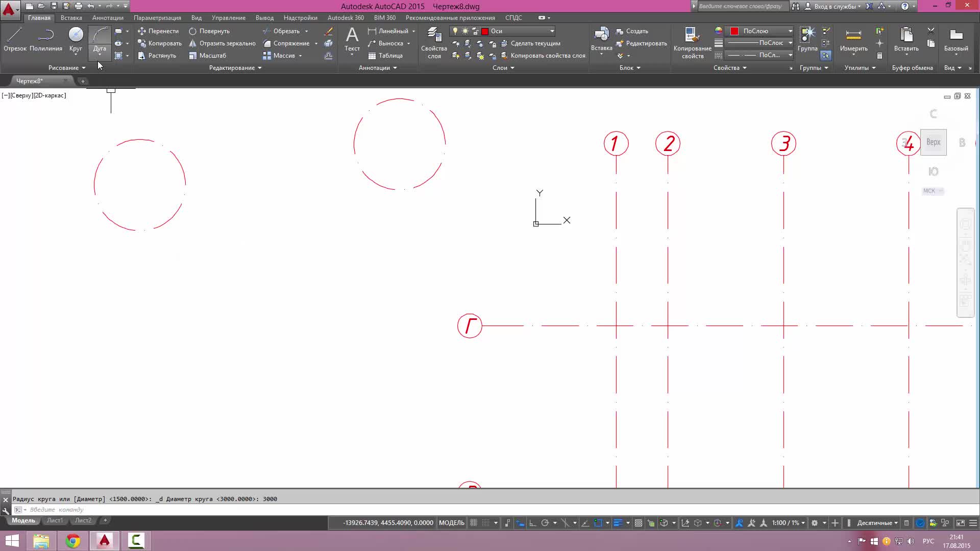Click the Выноска leader tool

click(385, 43)
